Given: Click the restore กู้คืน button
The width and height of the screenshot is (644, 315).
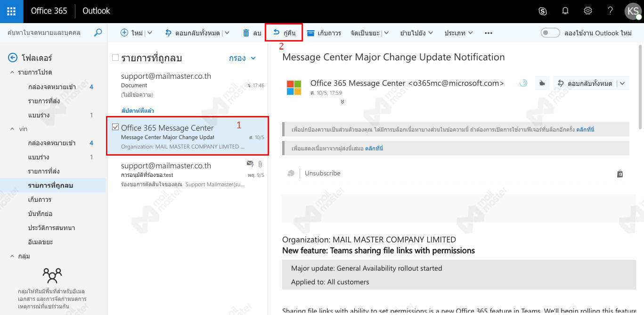Looking at the screenshot, I should 284,33.
